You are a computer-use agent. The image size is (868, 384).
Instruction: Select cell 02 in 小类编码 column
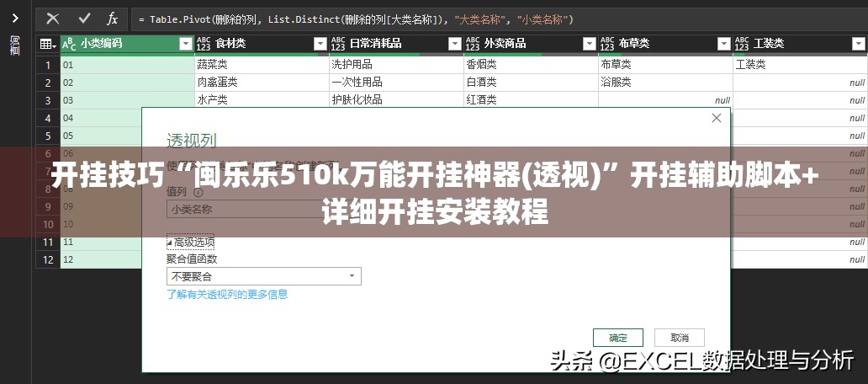pos(127,83)
